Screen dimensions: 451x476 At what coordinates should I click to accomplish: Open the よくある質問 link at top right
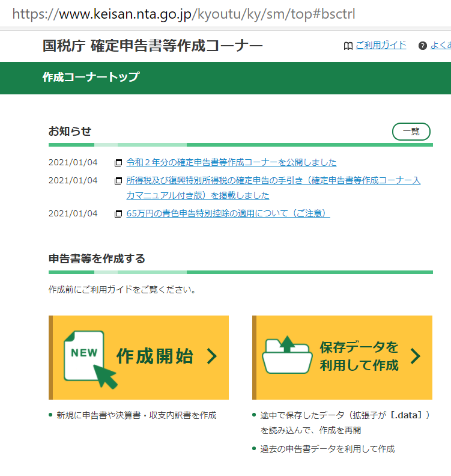pos(440,46)
